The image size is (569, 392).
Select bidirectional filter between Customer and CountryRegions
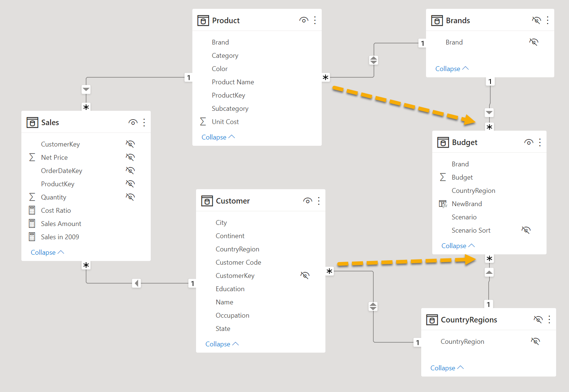pos(373,306)
